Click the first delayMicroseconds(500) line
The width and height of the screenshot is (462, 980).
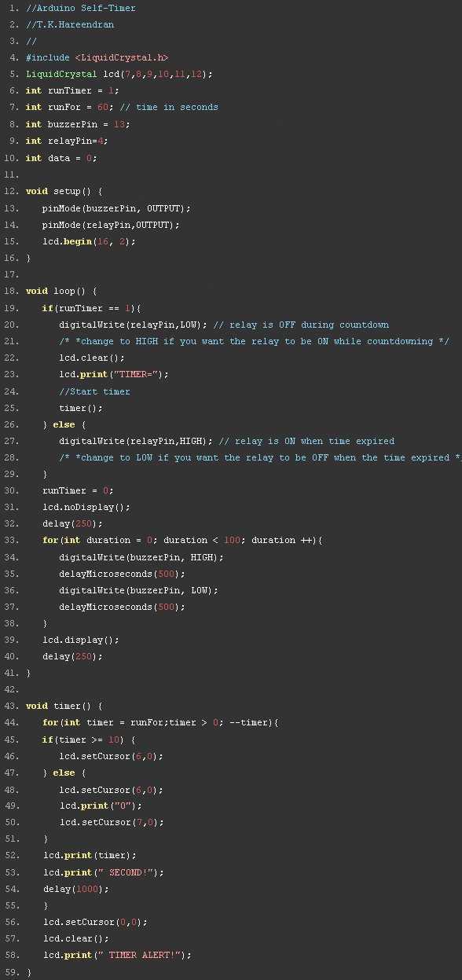point(122,574)
